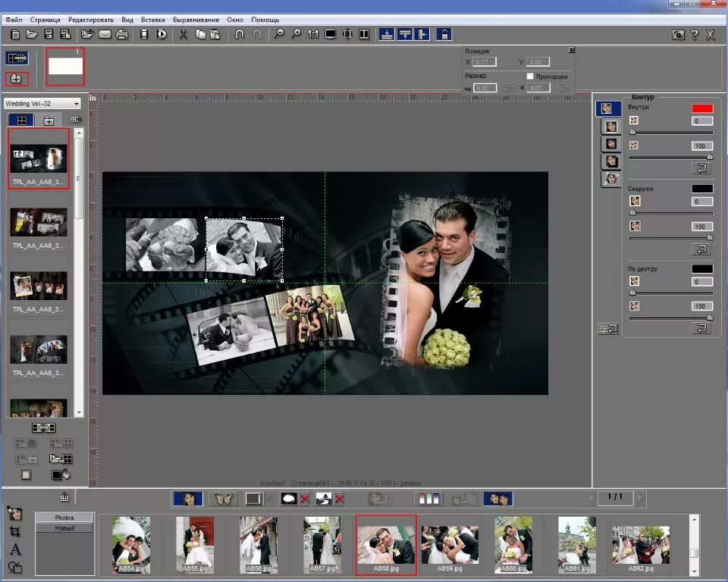The width and height of the screenshot is (728, 582).
Task: Open the Выравнивание menu
Action: [196, 20]
